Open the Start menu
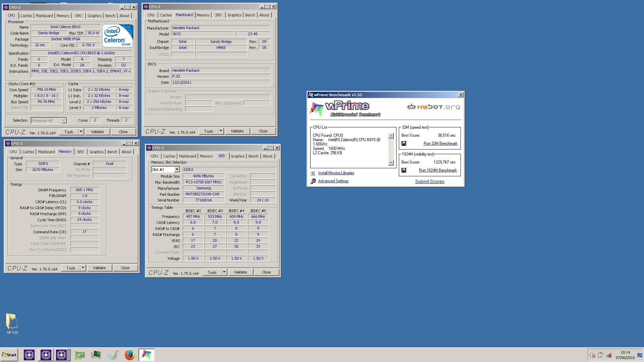The image size is (644, 362). point(9,355)
